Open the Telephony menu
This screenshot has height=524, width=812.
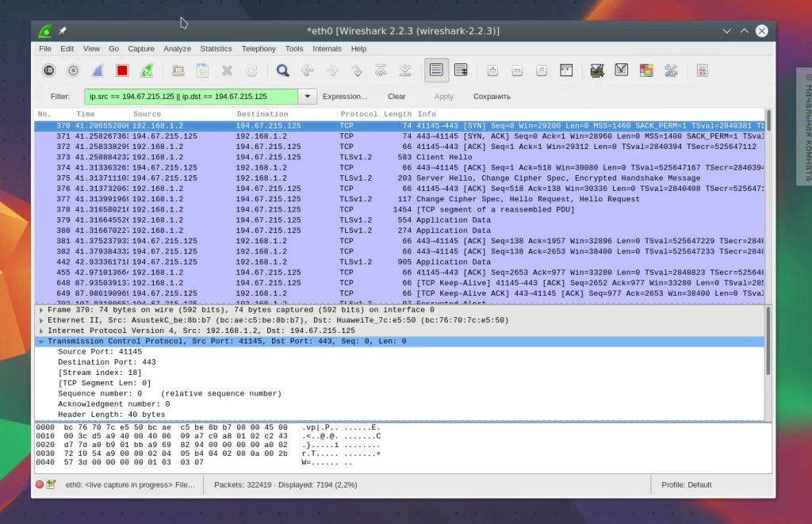pos(259,48)
